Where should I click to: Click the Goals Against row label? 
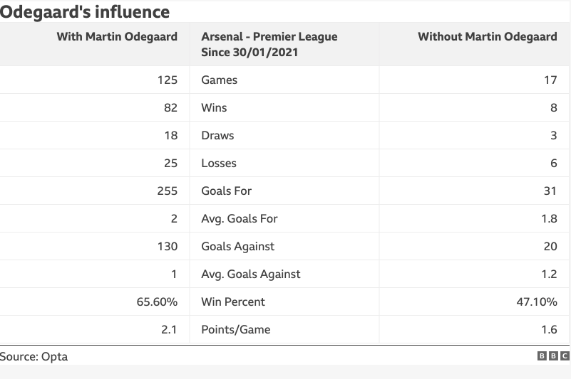tap(238, 246)
